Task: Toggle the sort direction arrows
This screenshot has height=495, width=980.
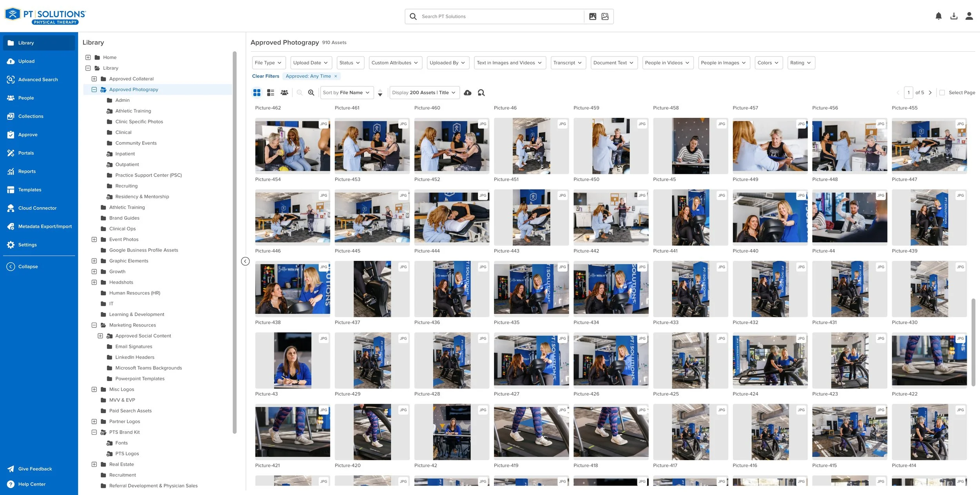Action: [380, 93]
